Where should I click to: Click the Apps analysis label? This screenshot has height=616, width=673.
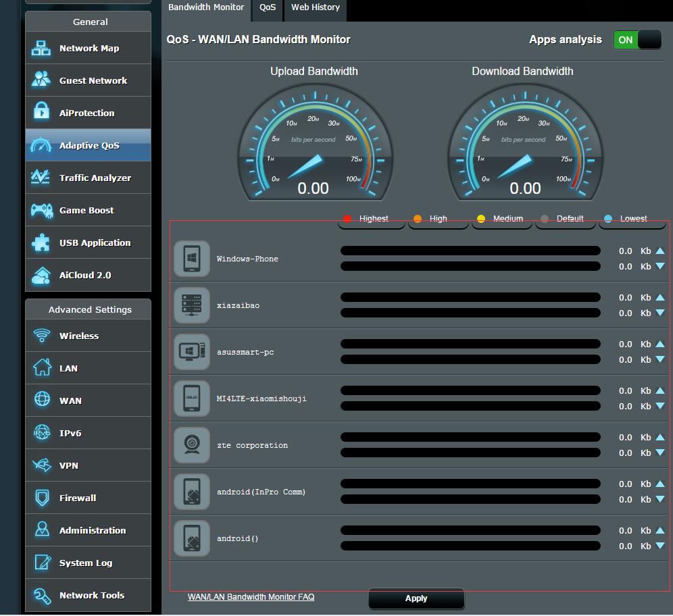(566, 39)
